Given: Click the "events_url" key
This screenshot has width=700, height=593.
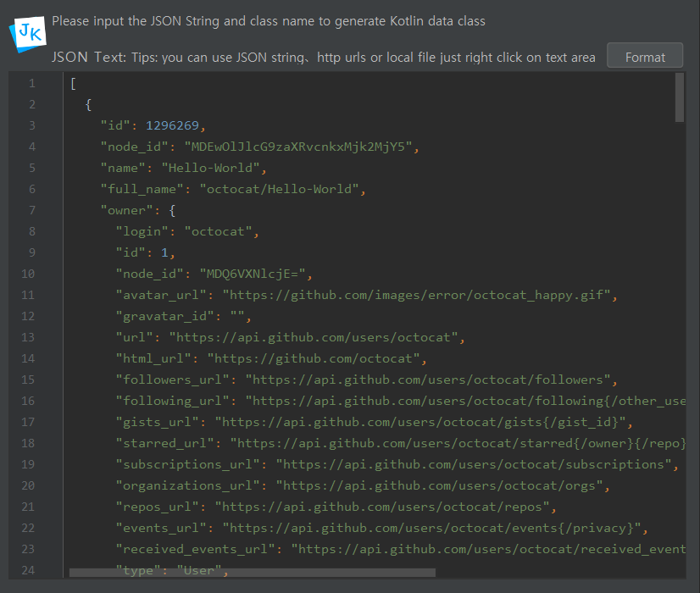Looking at the screenshot, I should [161, 529].
